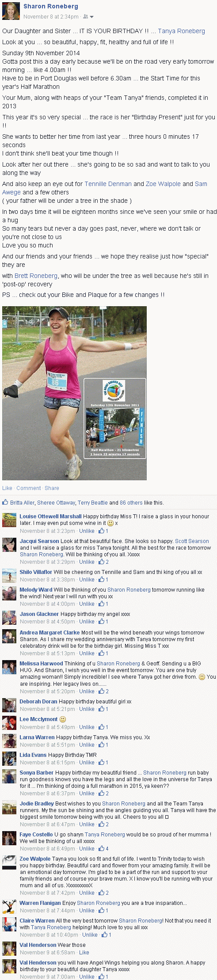Open the runner photo attached to the post
The image size is (217, 980).
point(74,393)
